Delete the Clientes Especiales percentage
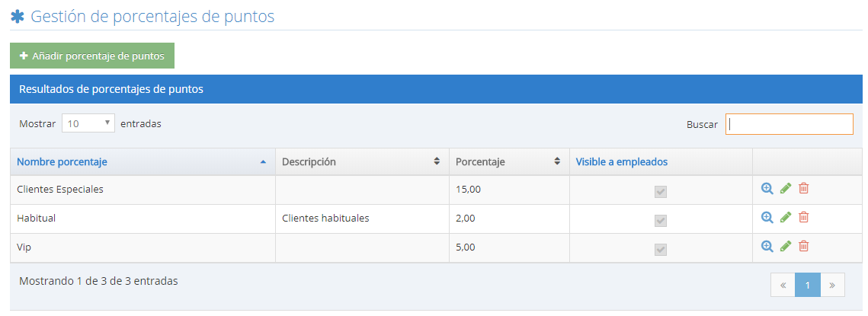The image size is (868, 316). click(803, 188)
